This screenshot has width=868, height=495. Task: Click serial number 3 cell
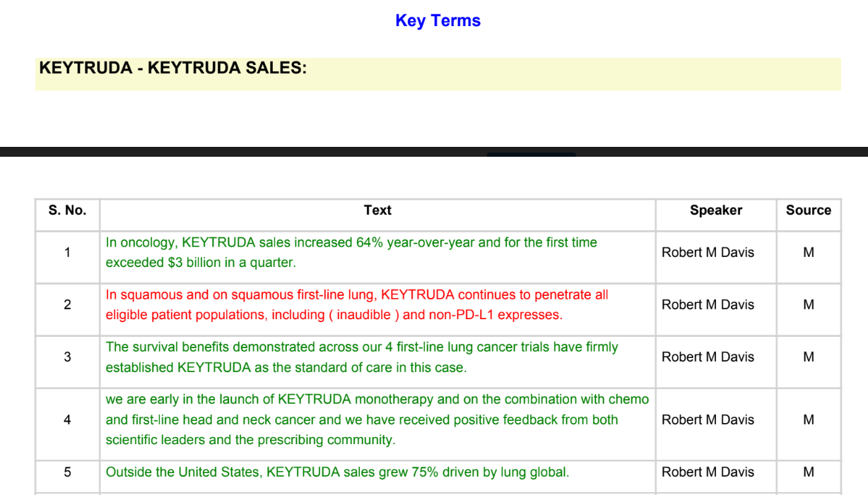[67, 357]
